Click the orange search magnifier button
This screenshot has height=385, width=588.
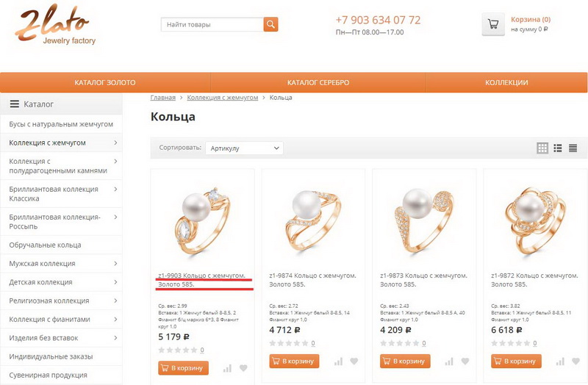coord(270,24)
